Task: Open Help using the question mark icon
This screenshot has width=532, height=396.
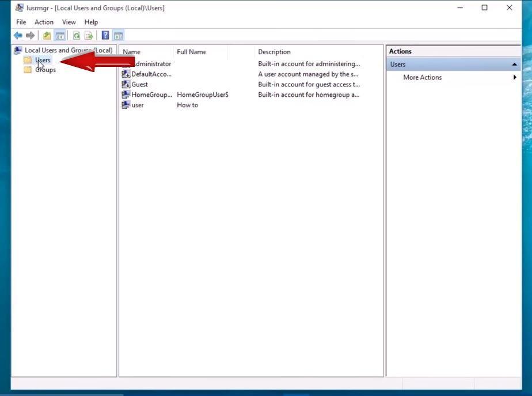Action: [x=105, y=35]
